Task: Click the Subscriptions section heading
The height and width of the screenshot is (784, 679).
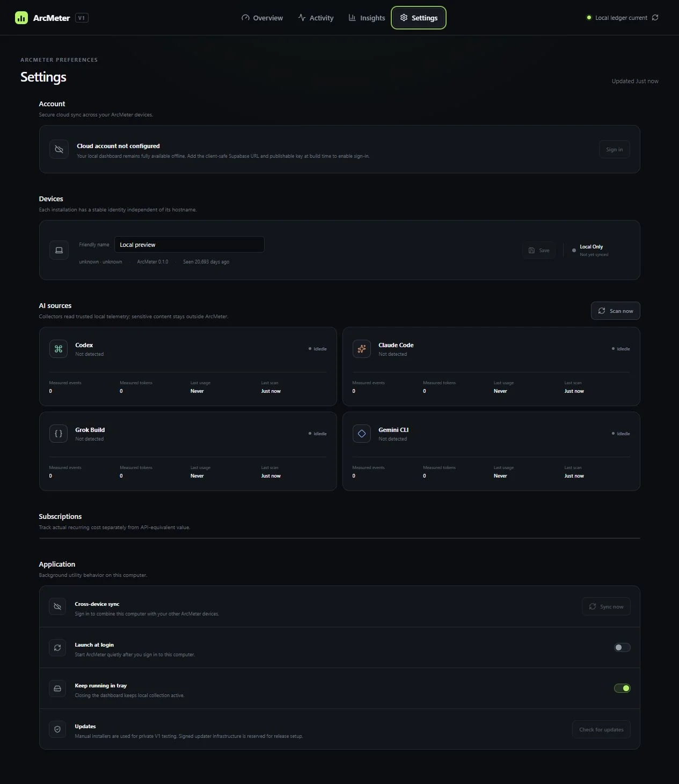Action: pyautogui.click(x=60, y=516)
